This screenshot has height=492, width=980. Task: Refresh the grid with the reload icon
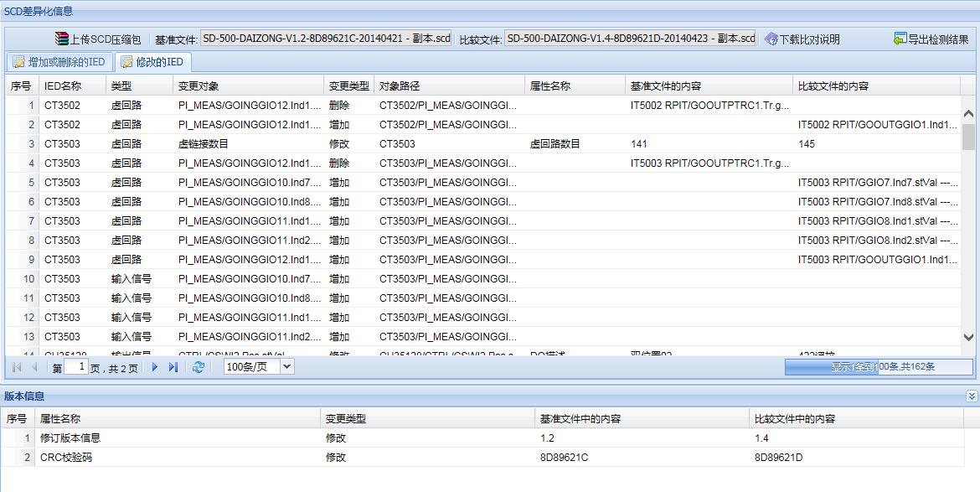click(199, 367)
